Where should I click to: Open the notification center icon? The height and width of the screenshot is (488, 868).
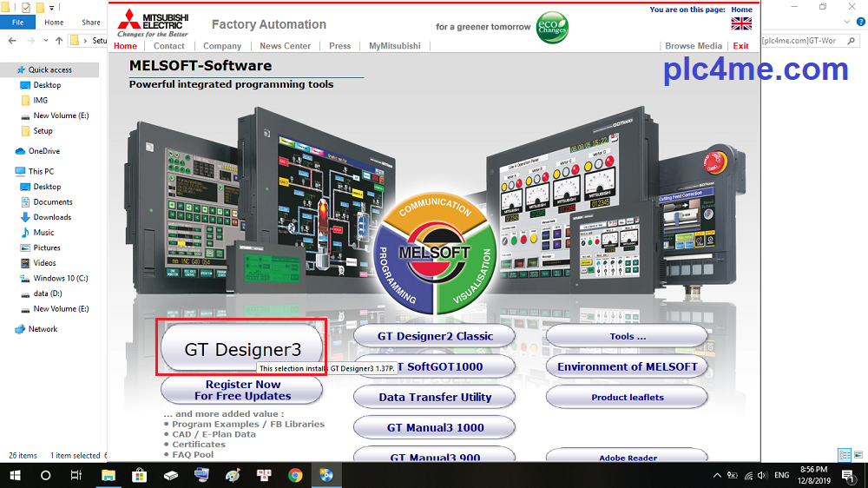click(x=847, y=475)
